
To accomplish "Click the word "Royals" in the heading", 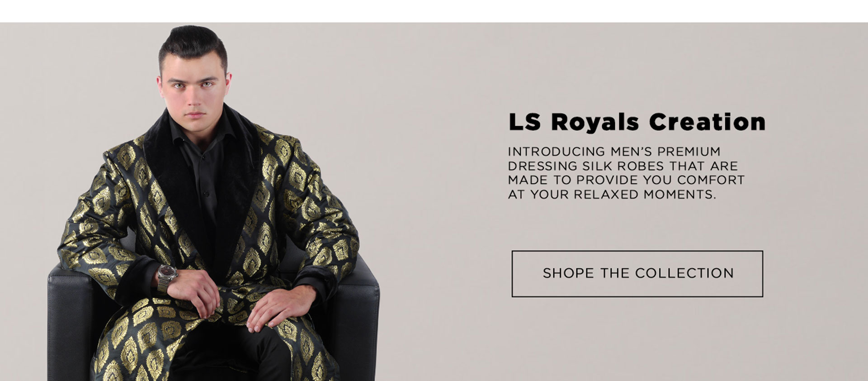I will pos(595,123).
